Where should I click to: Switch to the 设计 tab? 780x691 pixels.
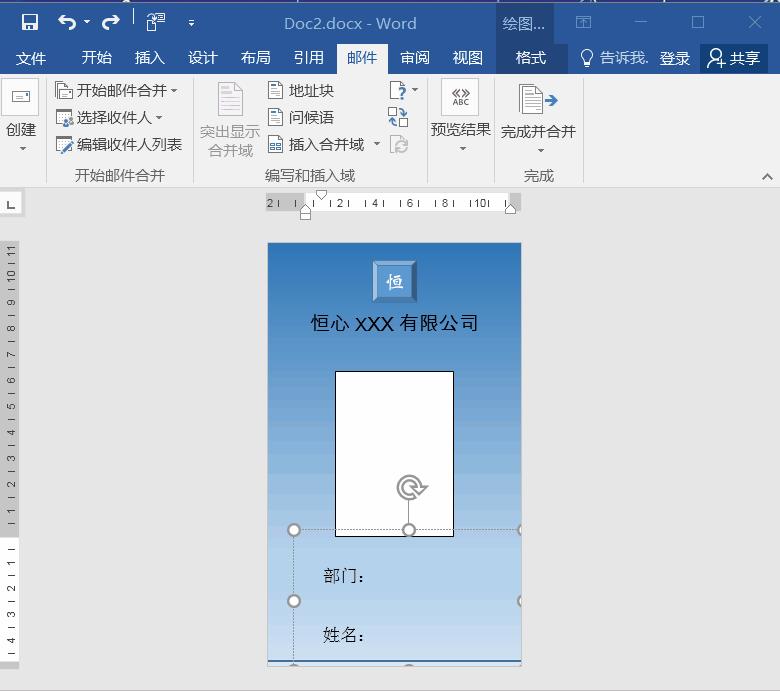[x=203, y=58]
